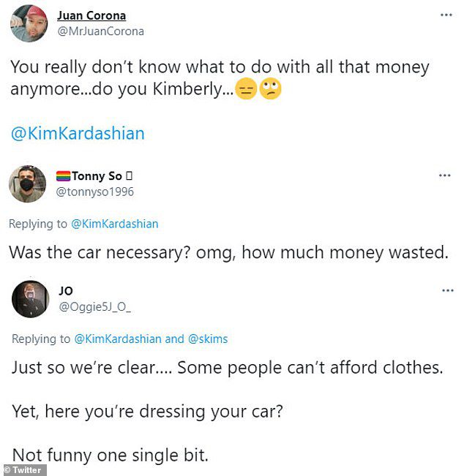Viewport: 464px width, 476px height.
Task: Click the @KimKardashian mention in Juan's tweet
Action: point(78,133)
